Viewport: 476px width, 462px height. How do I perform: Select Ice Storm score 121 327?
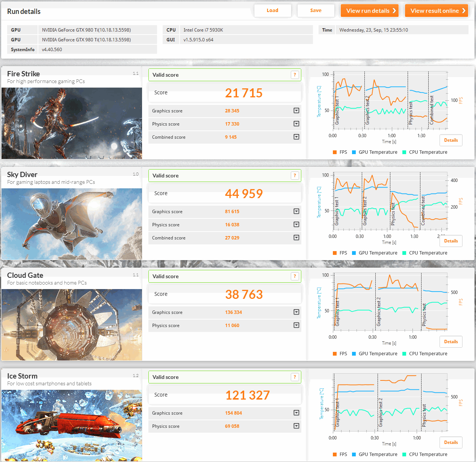pyautogui.click(x=248, y=395)
